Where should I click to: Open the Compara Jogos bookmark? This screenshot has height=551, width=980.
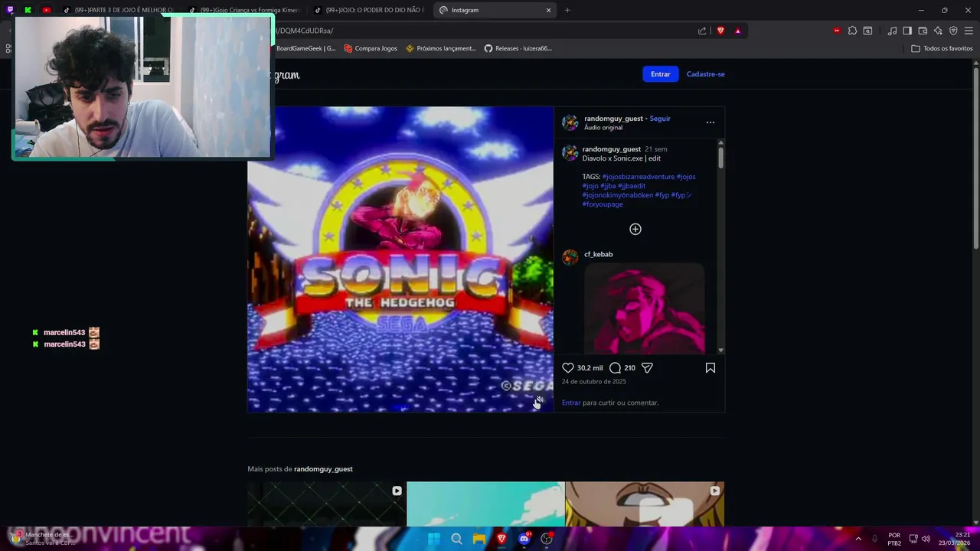(371, 48)
